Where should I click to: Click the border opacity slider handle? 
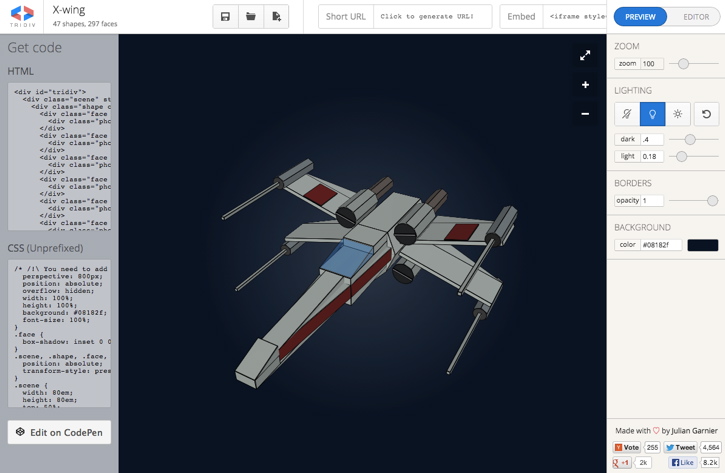click(712, 201)
